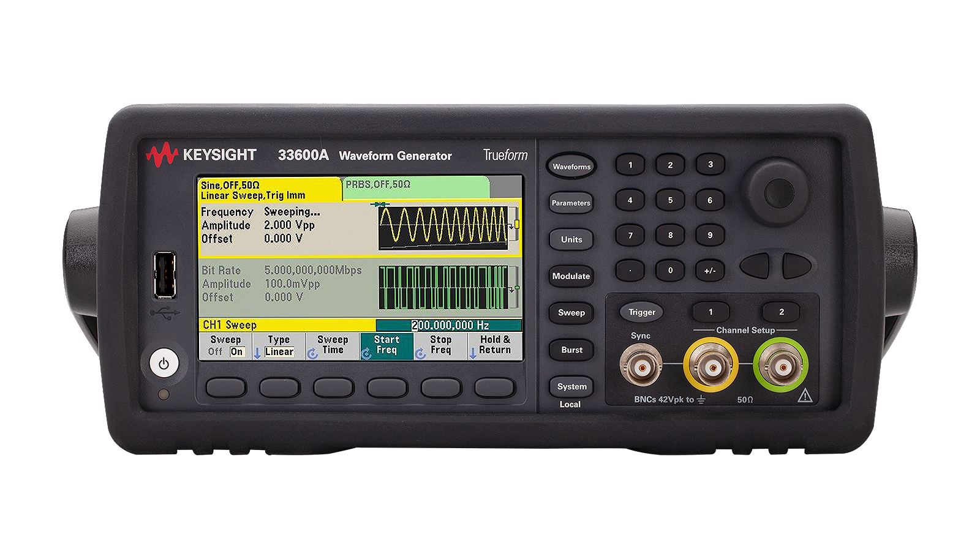Click the power indicator LED
This screenshot has height=551, width=980.
pos(164,395)
